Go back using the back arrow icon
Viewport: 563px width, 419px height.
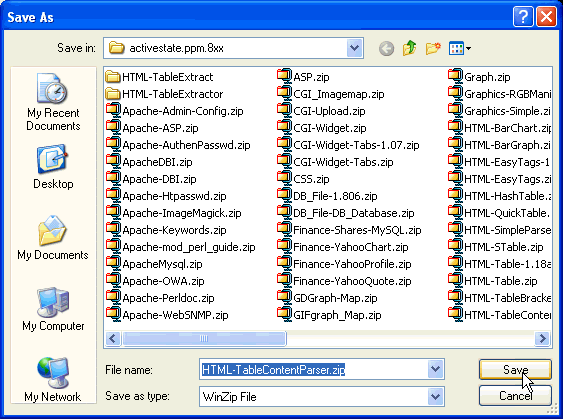coord(386,48)
